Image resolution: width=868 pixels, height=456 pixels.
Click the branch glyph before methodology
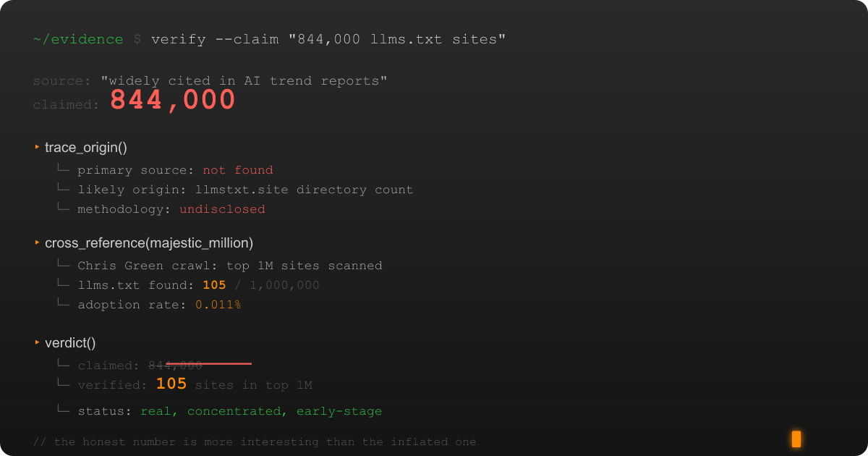coord(63,209)
